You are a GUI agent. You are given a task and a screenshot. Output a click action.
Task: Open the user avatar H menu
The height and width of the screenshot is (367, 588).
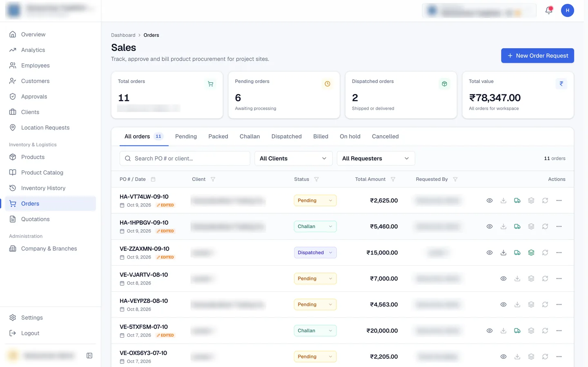tap(567, 11)
